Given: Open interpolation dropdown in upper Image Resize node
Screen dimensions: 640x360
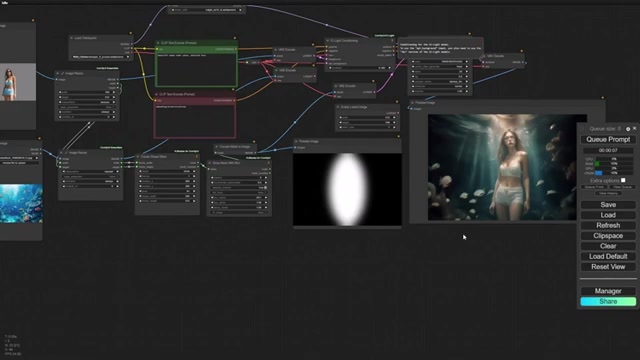Looking at the screenshot, I should [88, 102].
